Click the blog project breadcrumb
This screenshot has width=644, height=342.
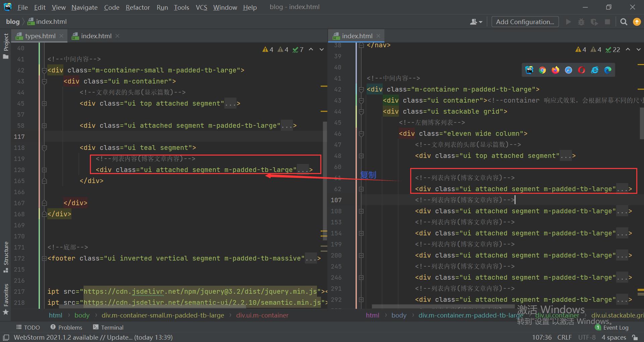pos(13,22)
